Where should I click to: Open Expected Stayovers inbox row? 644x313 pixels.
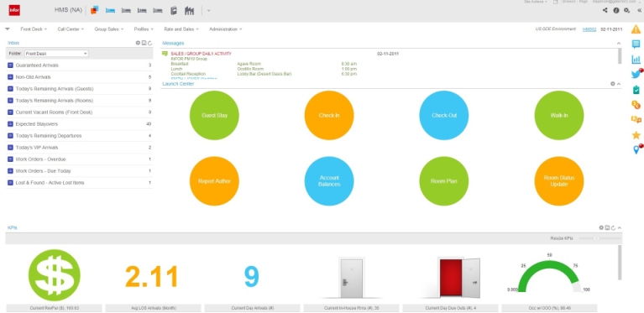79,124
